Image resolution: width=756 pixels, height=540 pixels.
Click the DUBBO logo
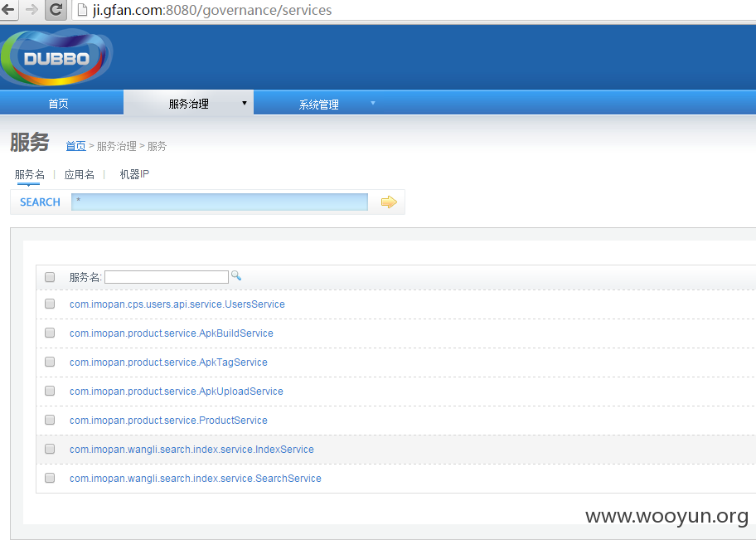tap(56, 57)
